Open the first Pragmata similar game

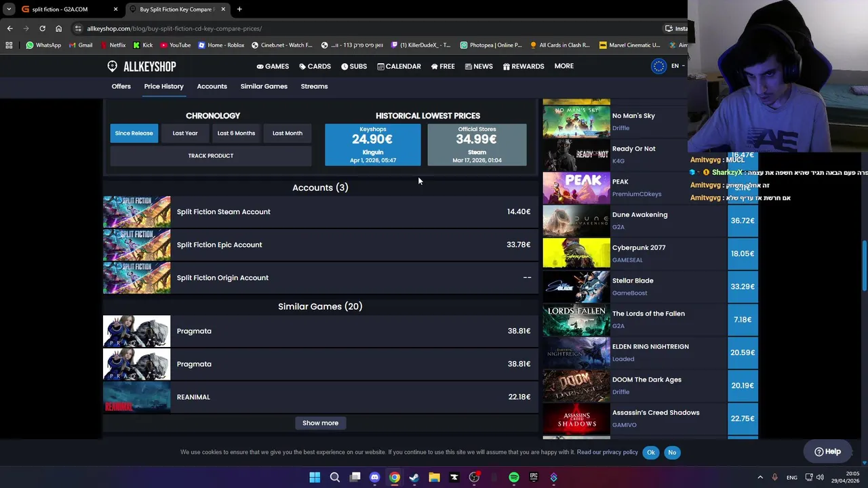tap(320, 331)
